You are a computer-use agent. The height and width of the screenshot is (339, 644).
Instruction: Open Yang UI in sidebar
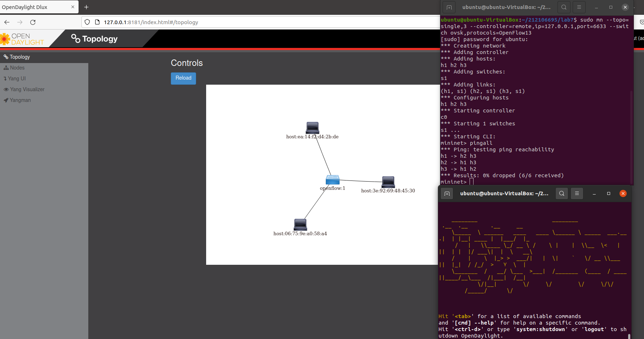tap(14, 79)
